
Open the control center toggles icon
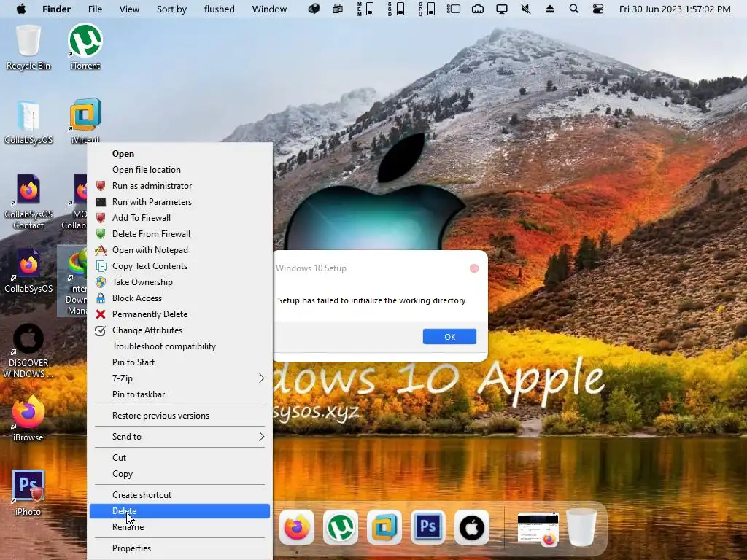tap(598, 9)
